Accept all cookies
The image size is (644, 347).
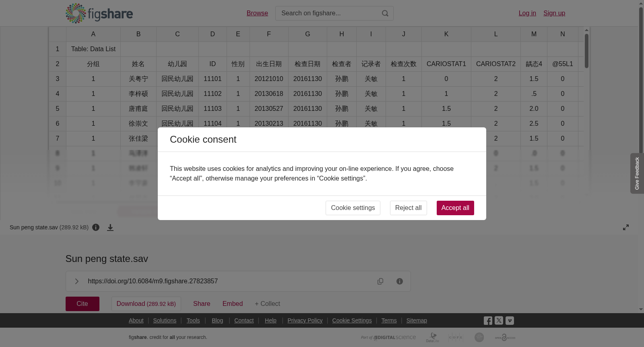455,208
